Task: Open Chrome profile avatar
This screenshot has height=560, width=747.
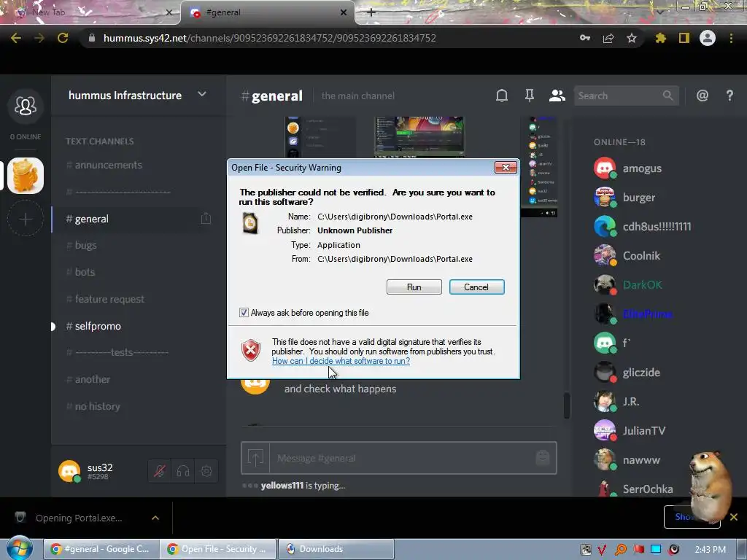Action: point(708,38)
